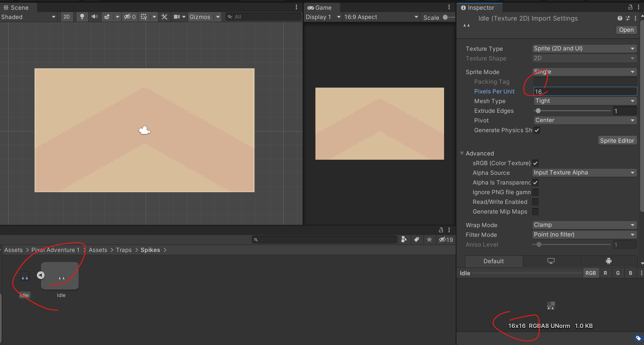This screenshot has width=644, height=345.
Task: Open the asset labels tag icon in preview
Action: coord(639,338)
